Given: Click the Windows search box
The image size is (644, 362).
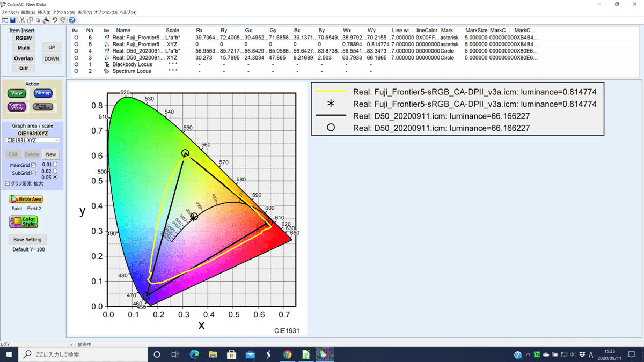Looking at the screenshot, I should click(83, 354).
